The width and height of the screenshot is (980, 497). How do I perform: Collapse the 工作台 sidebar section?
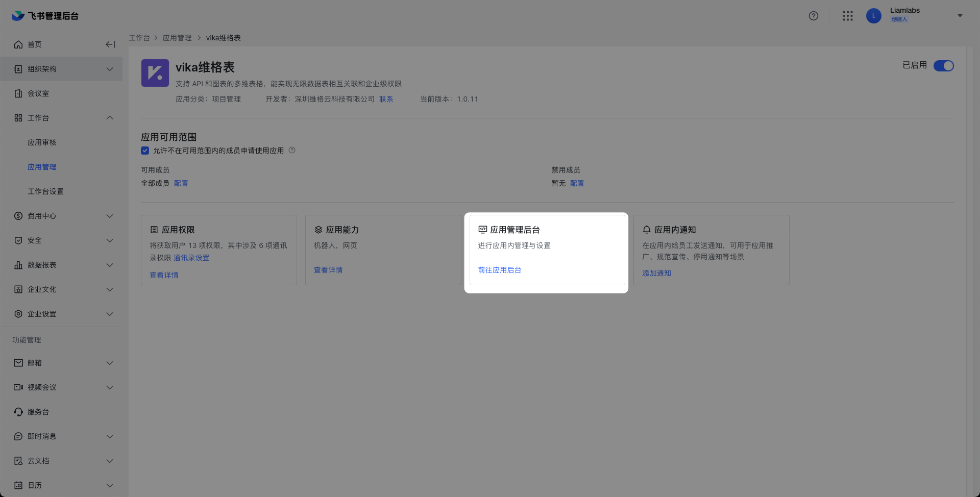click(x=110, y=118)
